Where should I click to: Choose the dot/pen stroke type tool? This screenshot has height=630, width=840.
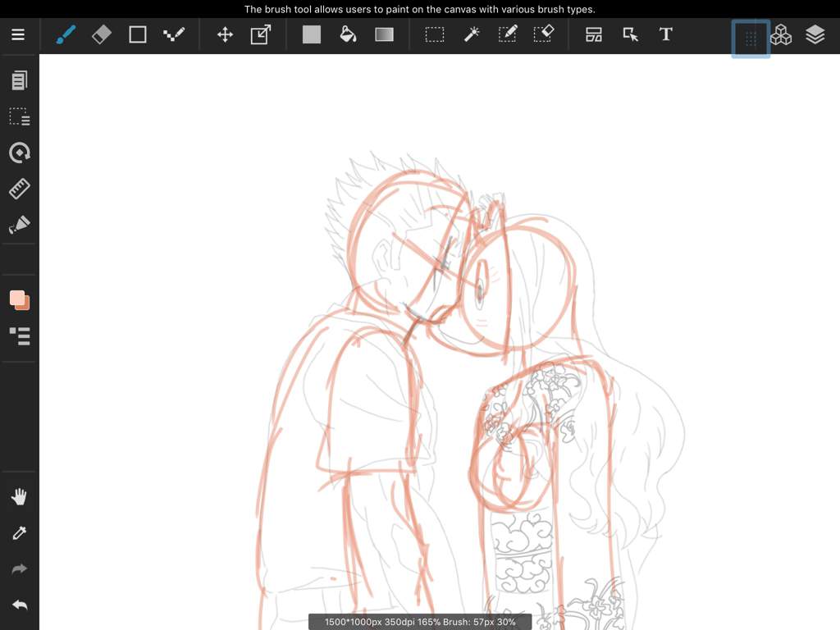(174, 34)
